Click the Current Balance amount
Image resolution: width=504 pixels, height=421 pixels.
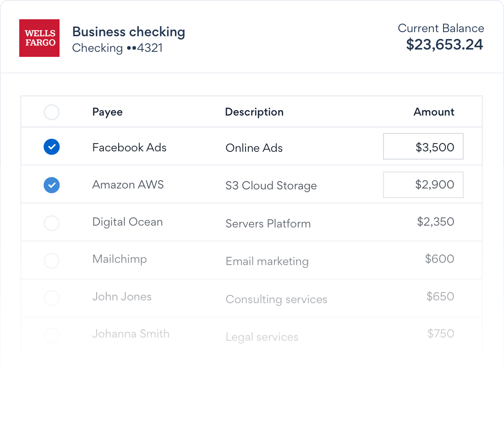(444, 44)
